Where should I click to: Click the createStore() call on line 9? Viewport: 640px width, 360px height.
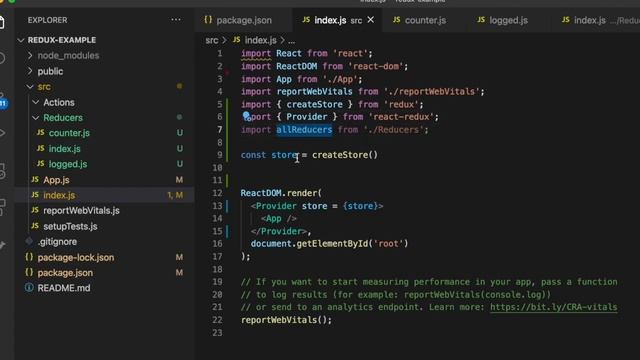point(345,155)
